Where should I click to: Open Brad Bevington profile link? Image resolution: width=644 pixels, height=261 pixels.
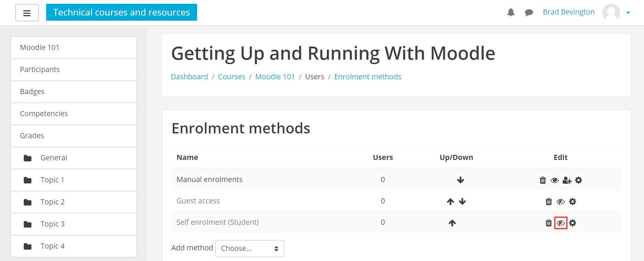point(569,12)
